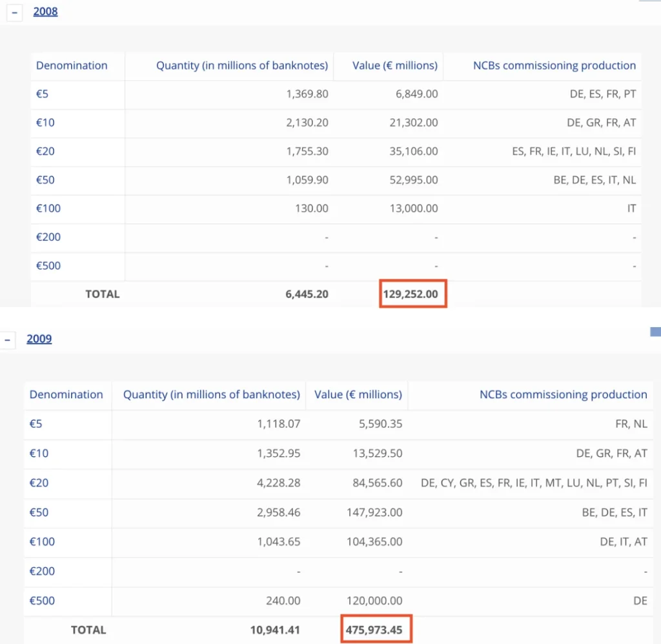Select 2009 €100 value 104,365.00

point(374,541)
